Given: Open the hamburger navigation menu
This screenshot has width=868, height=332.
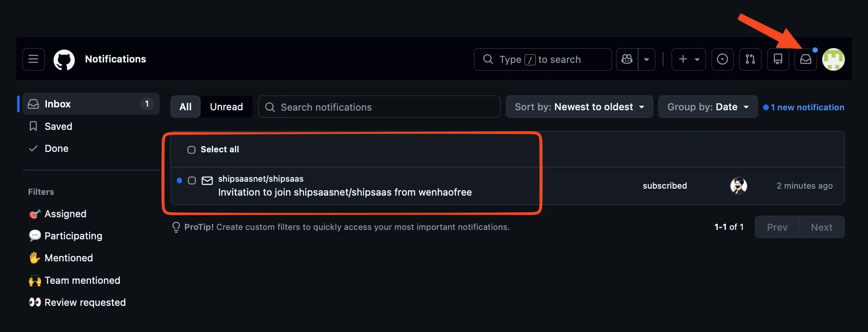Looking at the screenshot, I should point(33,59).
